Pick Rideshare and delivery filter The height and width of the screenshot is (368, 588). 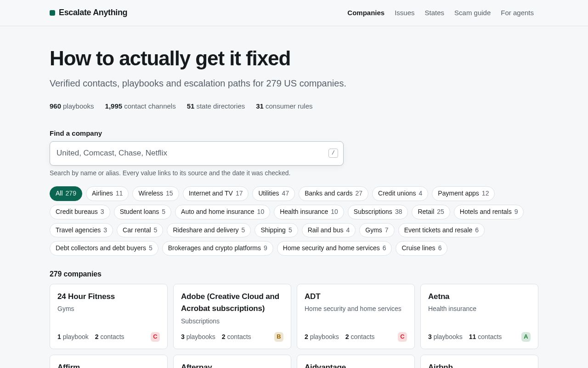[x=209, y=230]
